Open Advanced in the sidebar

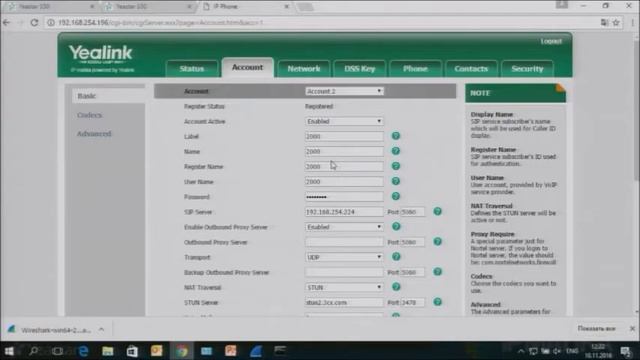(94, 134)
